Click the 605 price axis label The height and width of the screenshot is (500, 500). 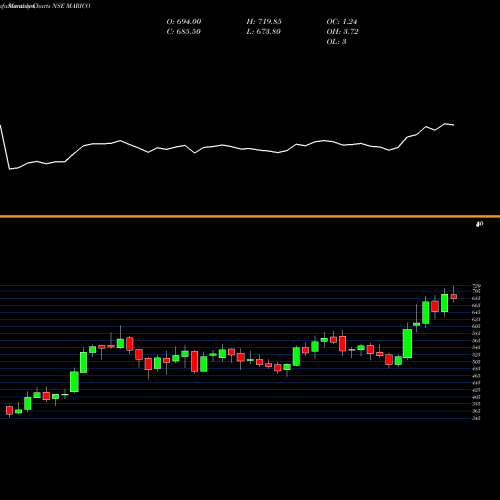(x=476, y=326)
